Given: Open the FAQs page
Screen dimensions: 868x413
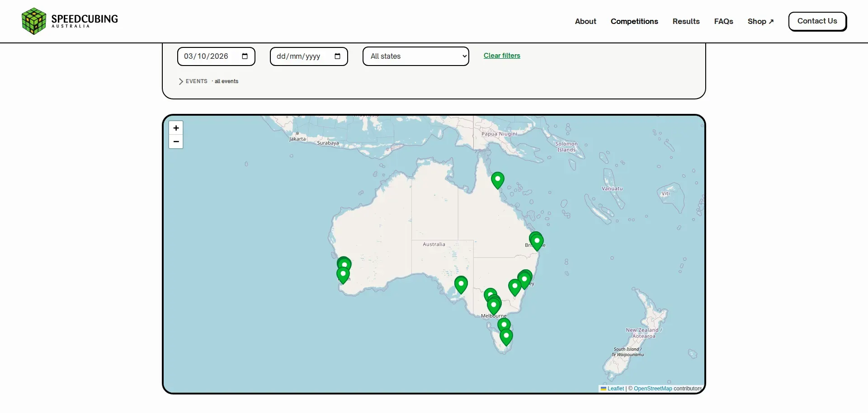Looking at the screenshot, I should pyautogui.click(x=723, y=21).
